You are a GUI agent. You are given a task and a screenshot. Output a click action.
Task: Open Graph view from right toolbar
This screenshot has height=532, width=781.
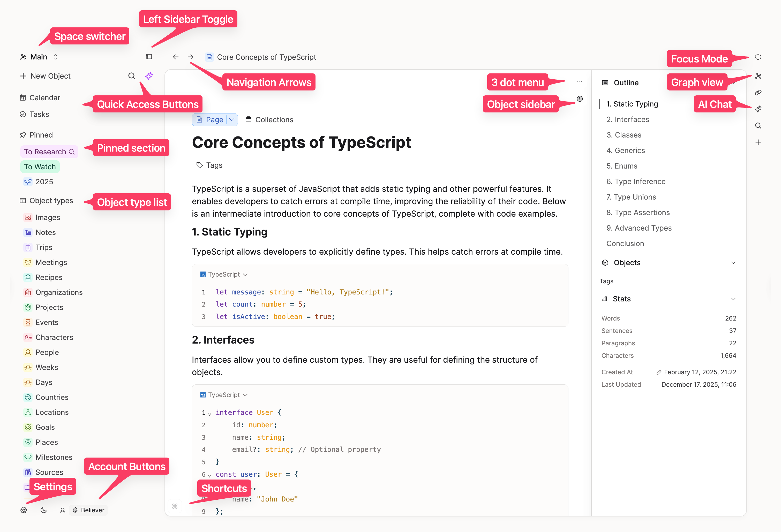point(758,76)
